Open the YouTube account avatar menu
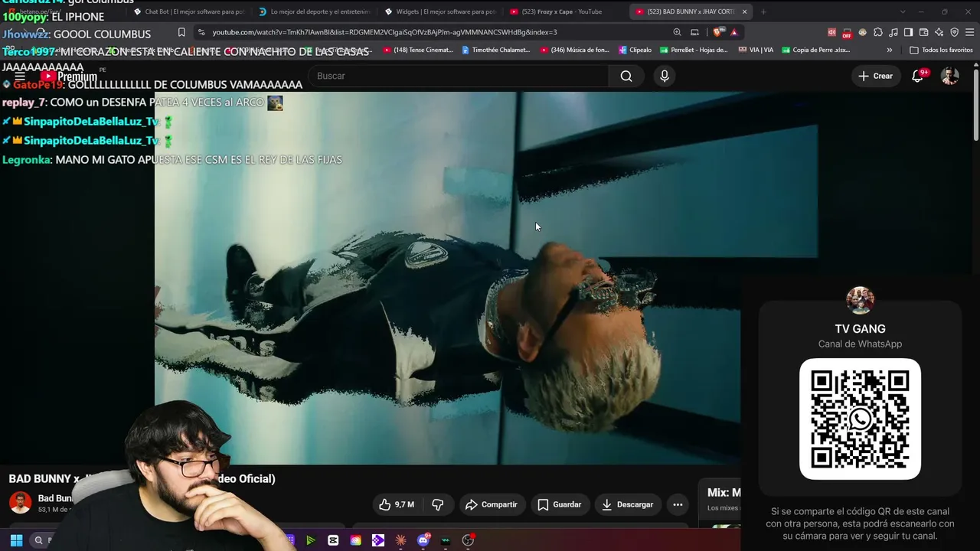The width and height of the screenshot is (980, 551). pyautogui.click(x=950, y=76)
